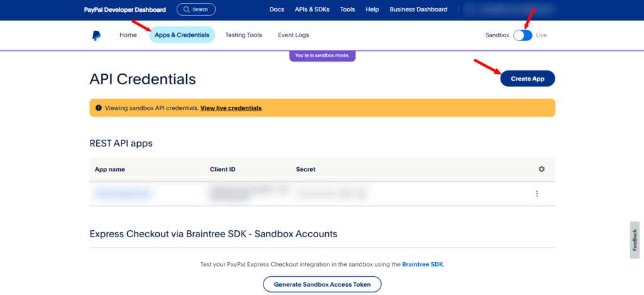Click Generate Sandbox Access Token button
The height and width of the screenshot is (295, 644).
point(322,284)
